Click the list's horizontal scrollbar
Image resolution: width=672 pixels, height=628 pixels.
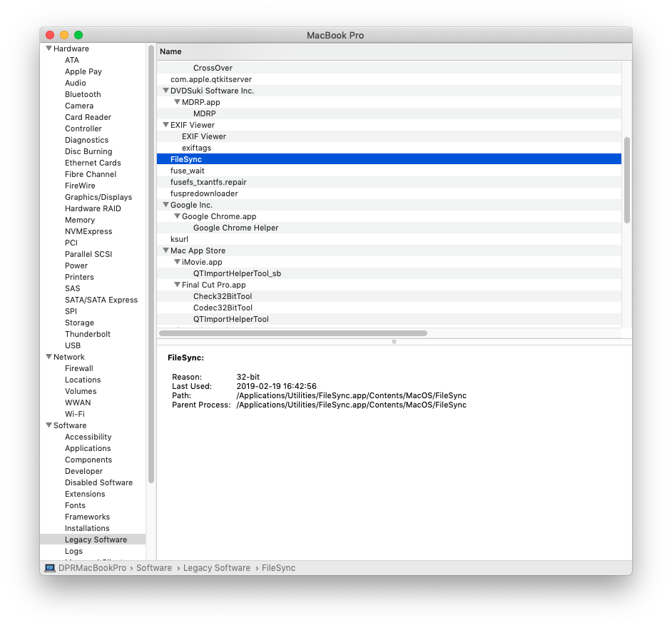[293, 333]
